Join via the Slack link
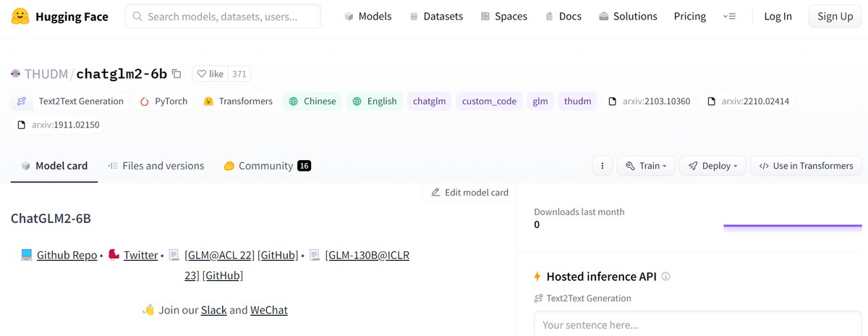The image size is (868, 336). tap(214, 310)
